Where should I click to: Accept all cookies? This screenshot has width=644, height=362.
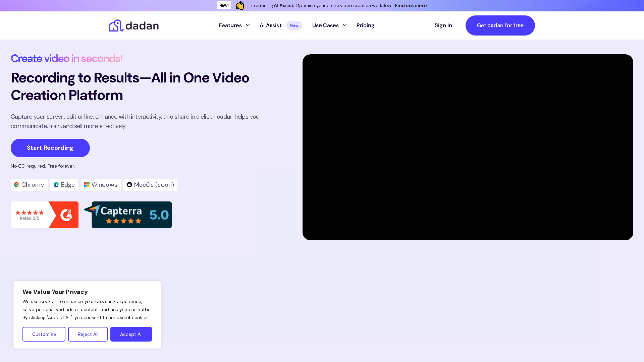click(131, 334)
